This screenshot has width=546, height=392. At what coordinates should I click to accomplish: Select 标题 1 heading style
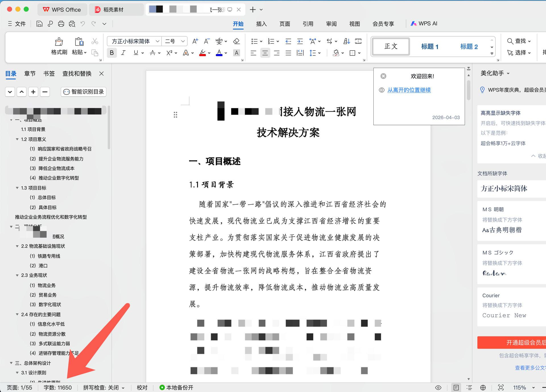(x=429, y=47)
